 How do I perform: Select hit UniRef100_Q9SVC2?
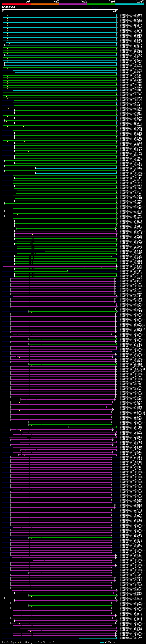pos(131,42)
